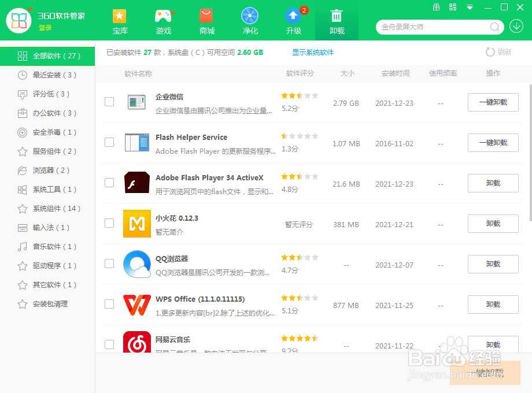
Task: Click the 网易云音乐 star rating
Action: (x=300, y=338)
